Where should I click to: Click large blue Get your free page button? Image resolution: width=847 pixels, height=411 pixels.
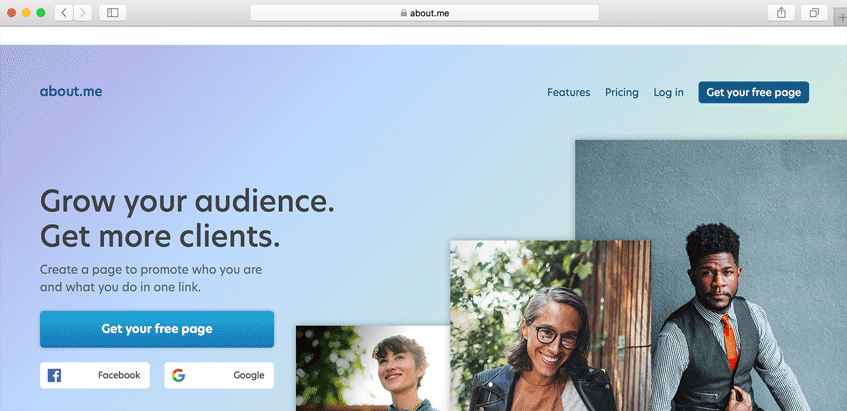tap(157, 329)
